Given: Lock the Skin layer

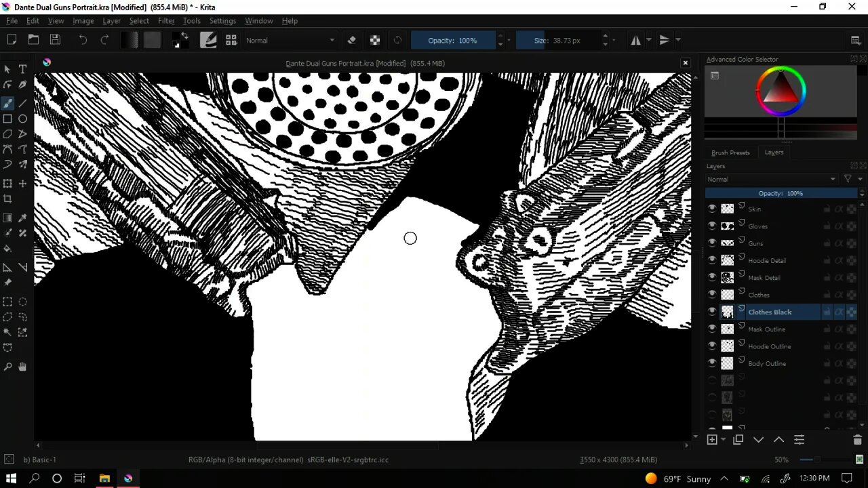Looking at the screenshot, I should (827, 209).
